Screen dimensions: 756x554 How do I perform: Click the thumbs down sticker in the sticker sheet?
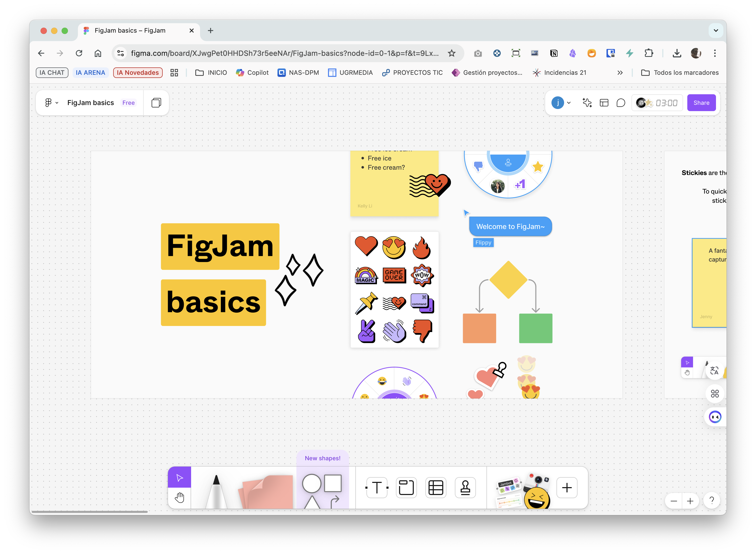pyautogui.click(x=422, y=331)
